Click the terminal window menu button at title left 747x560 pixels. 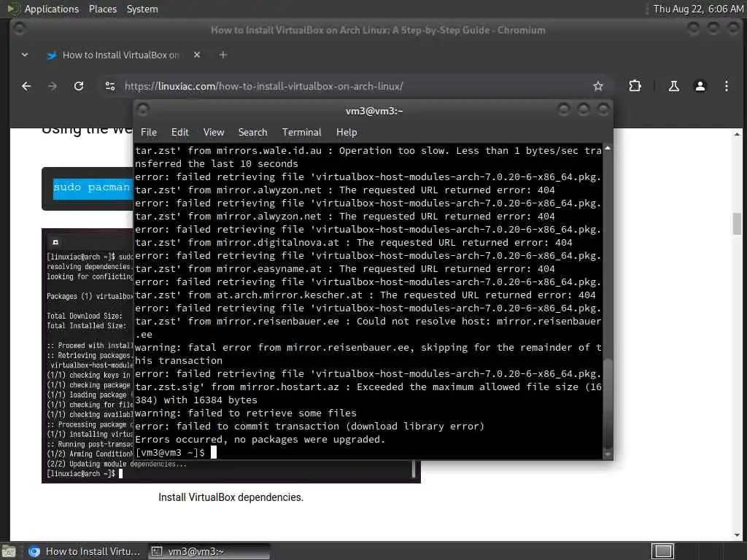click(142, 110)
